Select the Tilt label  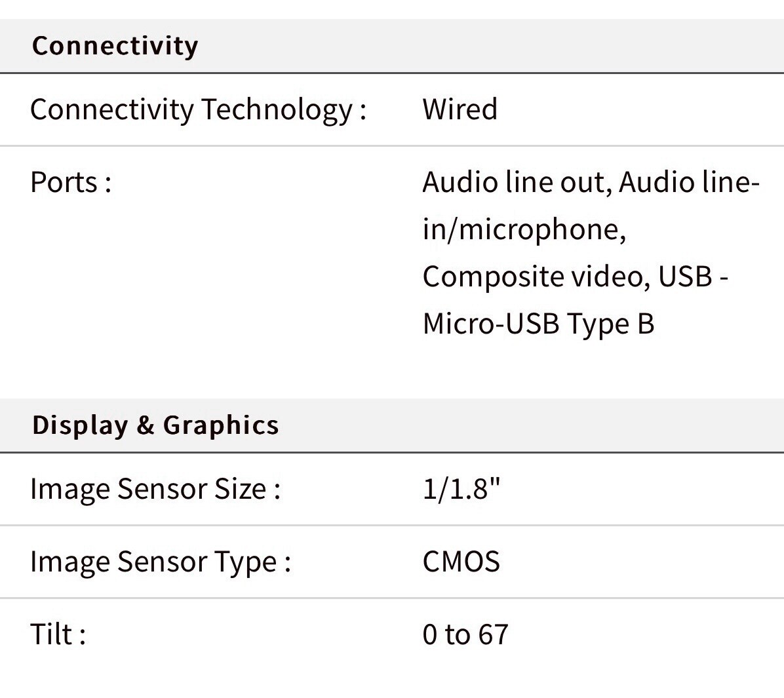coord(58,634)
